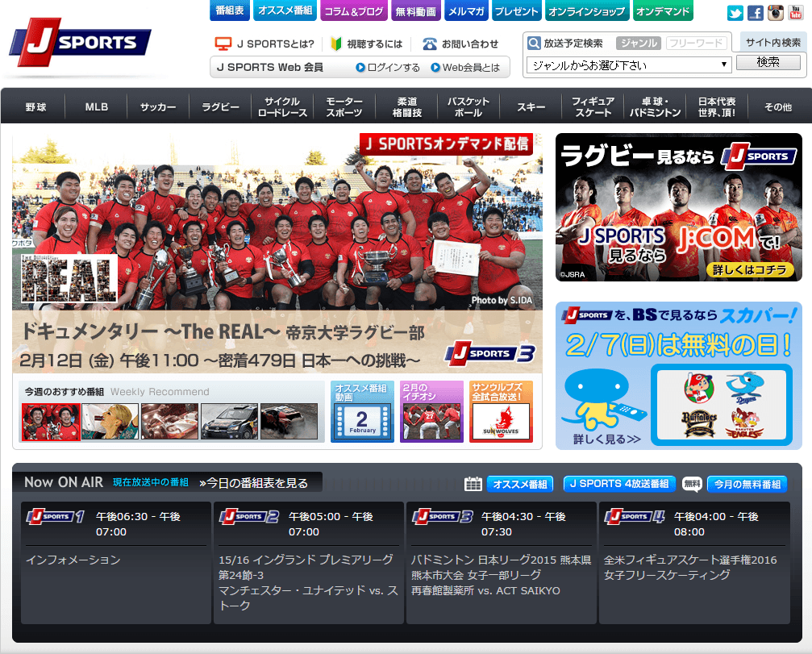The width and height of the screenshot is (812, 654).
Task: Click the beginner leaf icon beside 視聴するには
Action: [336, 44]
